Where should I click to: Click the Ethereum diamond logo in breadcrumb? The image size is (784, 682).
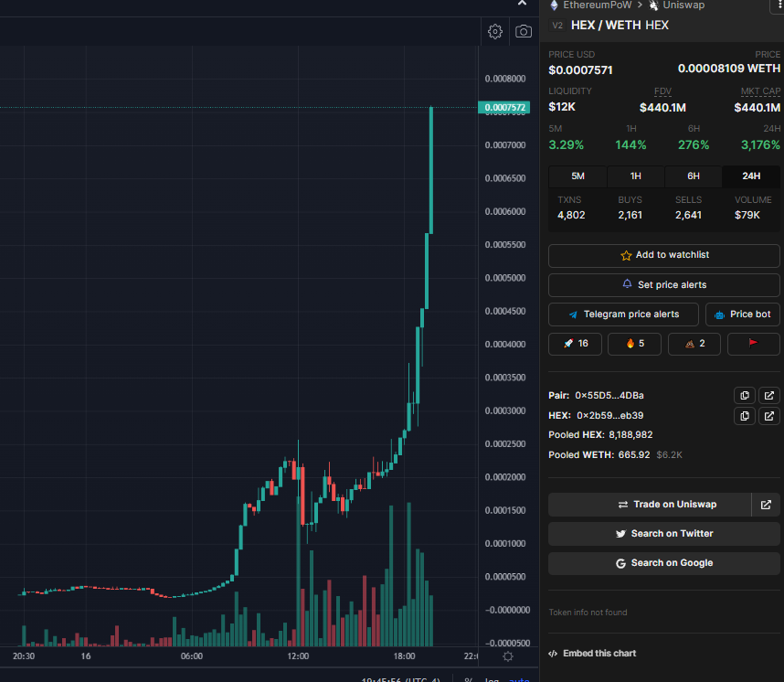point(554,5)
